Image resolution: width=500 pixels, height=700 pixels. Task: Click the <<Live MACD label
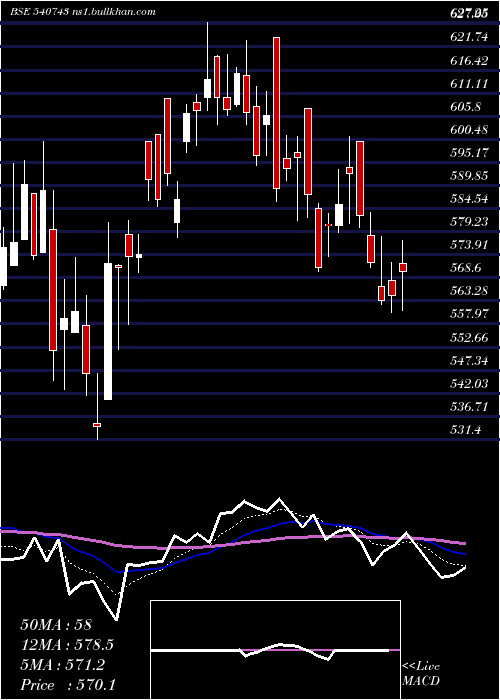pyautogui.click(x=421, y=674)
